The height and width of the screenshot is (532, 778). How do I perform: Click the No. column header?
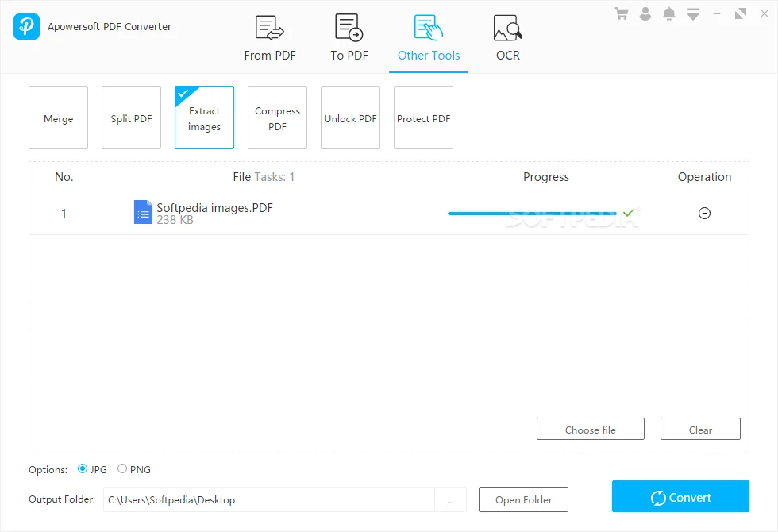point(64,176)
